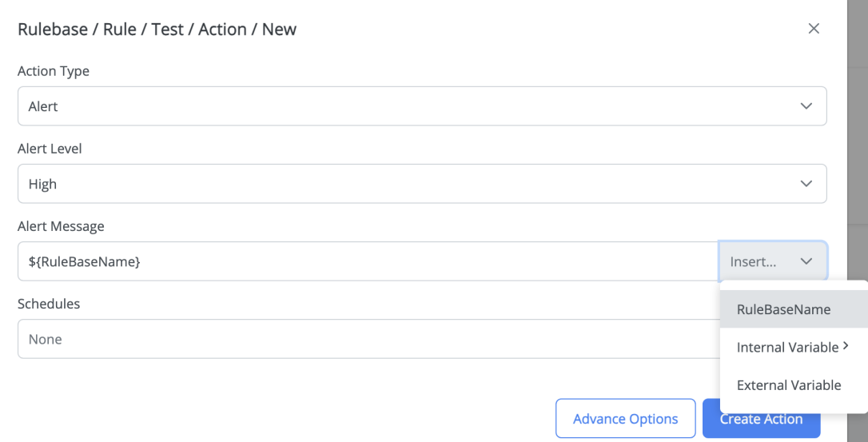This screenshot has width=868, height=442.
Task: Click the Action Type field label
Action: 54,71
